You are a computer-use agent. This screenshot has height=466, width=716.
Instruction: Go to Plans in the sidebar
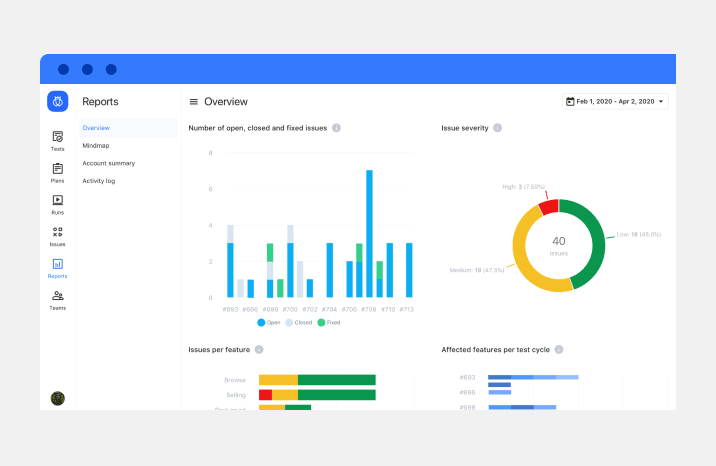tap(58, 172)
